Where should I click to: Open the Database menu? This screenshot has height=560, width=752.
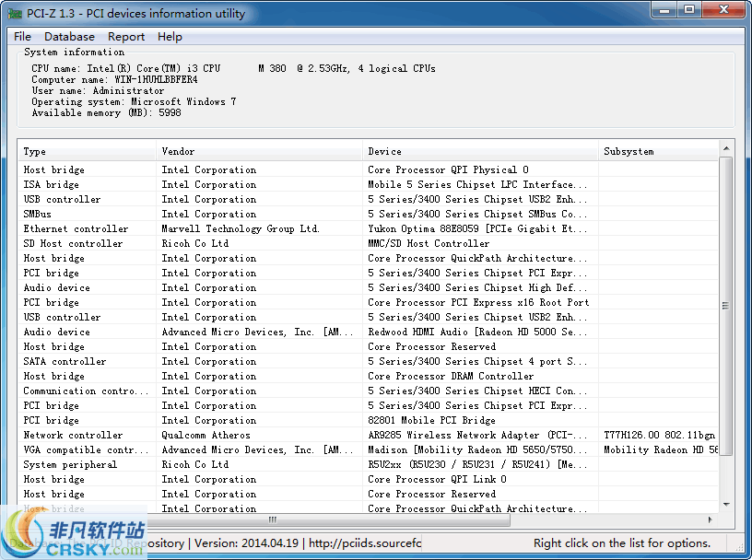(x=69, y=37)
